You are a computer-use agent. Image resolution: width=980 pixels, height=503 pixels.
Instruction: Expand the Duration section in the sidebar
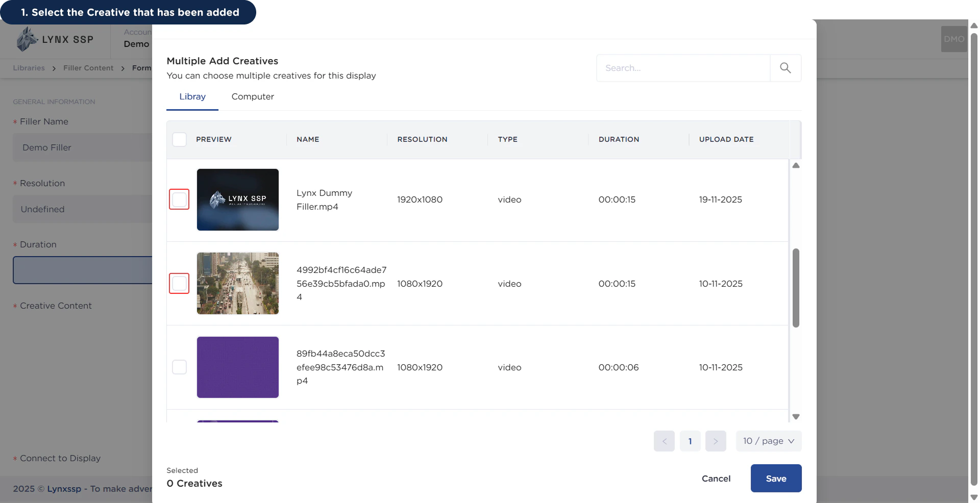[38, 244]
